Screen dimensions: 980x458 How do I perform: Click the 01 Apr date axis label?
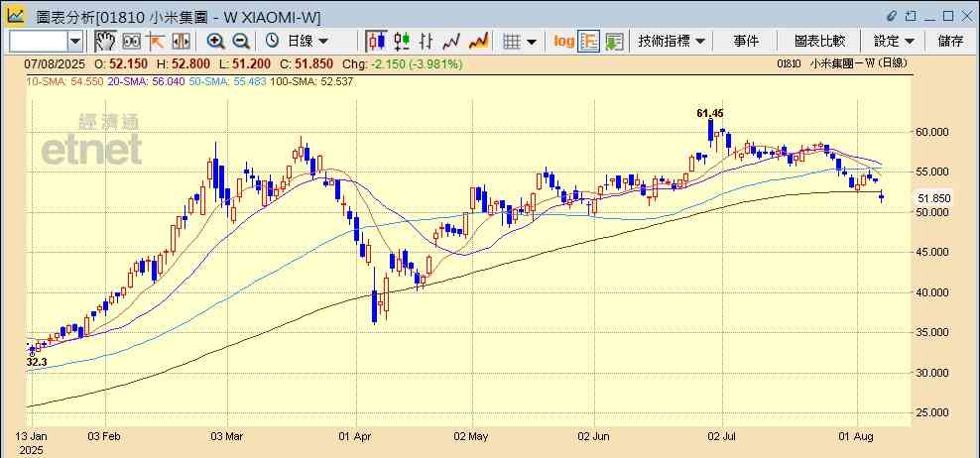[356, 435]
